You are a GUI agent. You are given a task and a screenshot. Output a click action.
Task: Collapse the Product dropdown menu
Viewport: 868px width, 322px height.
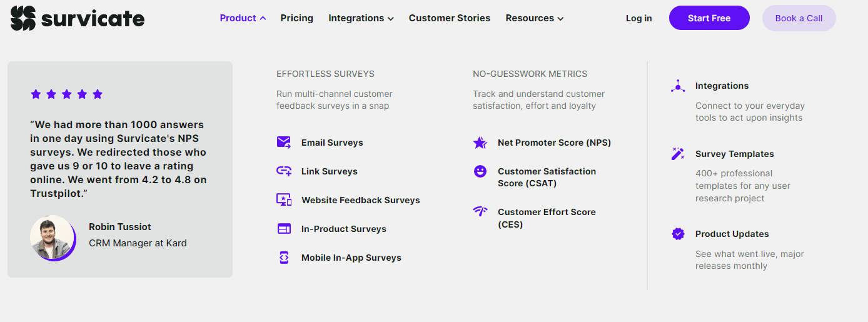[243, 18]
